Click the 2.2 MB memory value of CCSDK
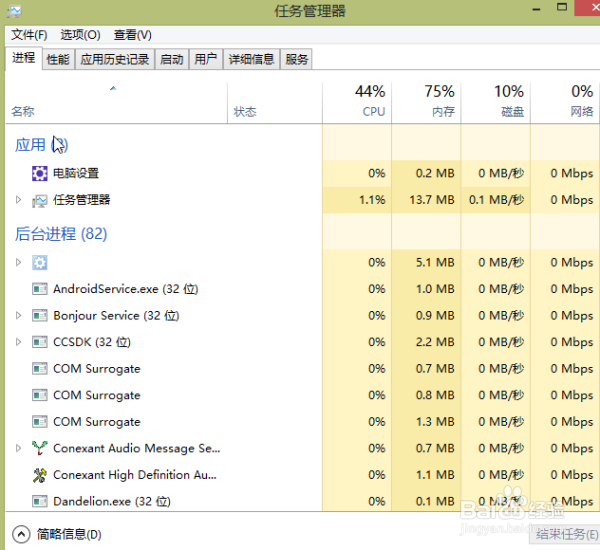 point(435,342)
